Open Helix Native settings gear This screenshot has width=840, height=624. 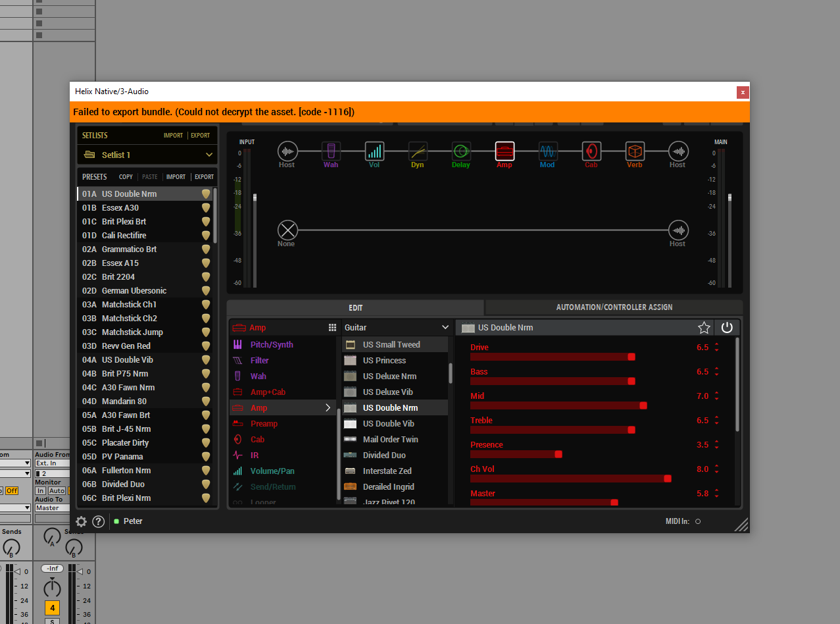82,521
